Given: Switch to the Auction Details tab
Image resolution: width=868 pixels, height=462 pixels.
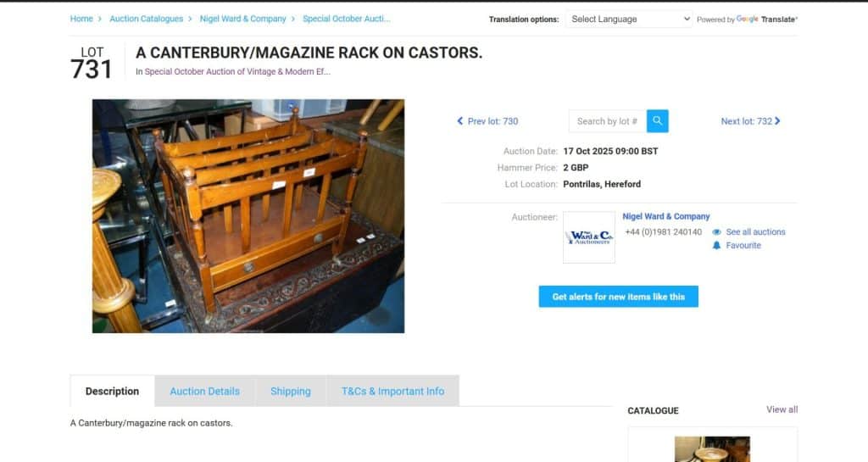Looking at the screenshot, I should [205, 391].
